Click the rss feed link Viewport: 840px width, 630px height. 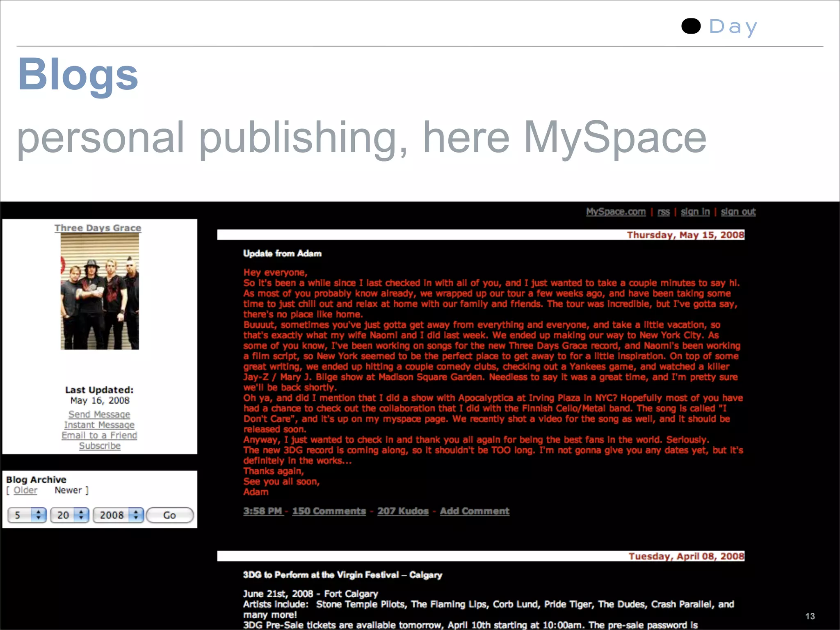(x=663, y=212)
